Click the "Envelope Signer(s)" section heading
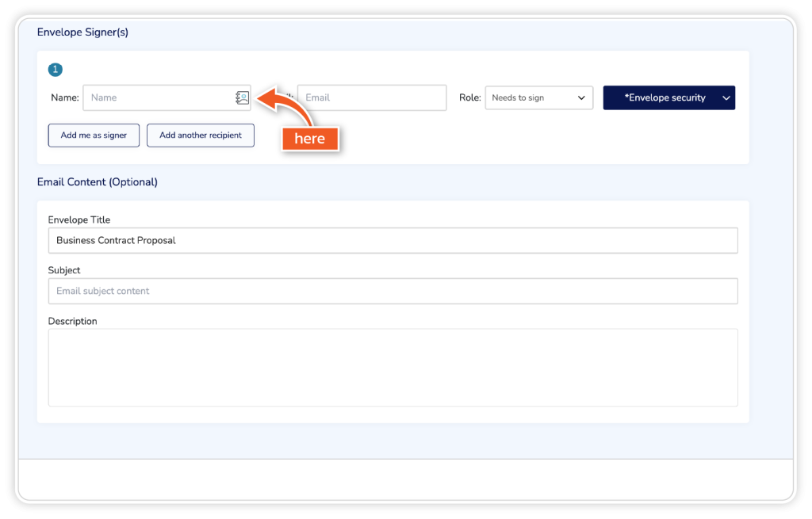The height and width of the screenshot is (519, 812). (82, 32)
